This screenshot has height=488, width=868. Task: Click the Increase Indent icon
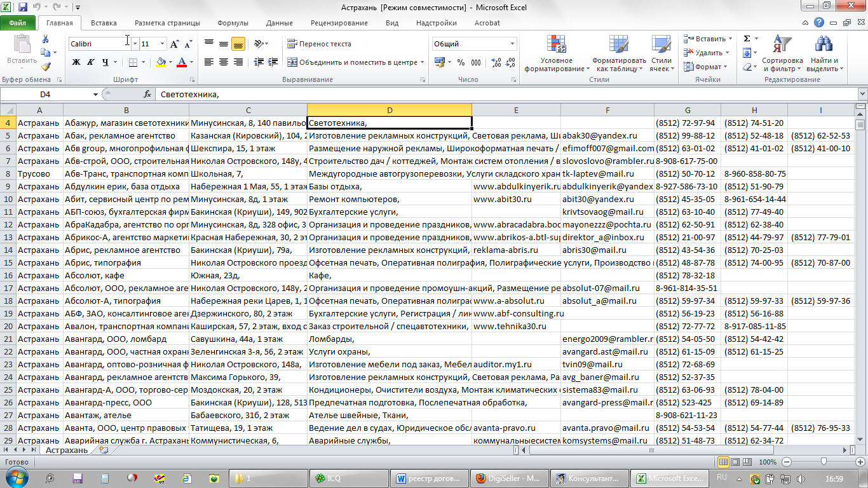click(x=274, y=62)
